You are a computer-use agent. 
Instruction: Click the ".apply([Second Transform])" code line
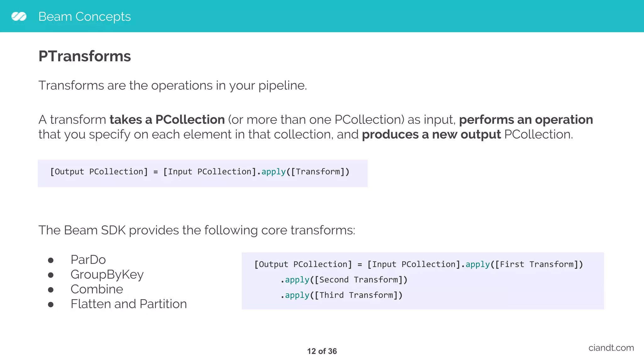(x=344, y=280)
